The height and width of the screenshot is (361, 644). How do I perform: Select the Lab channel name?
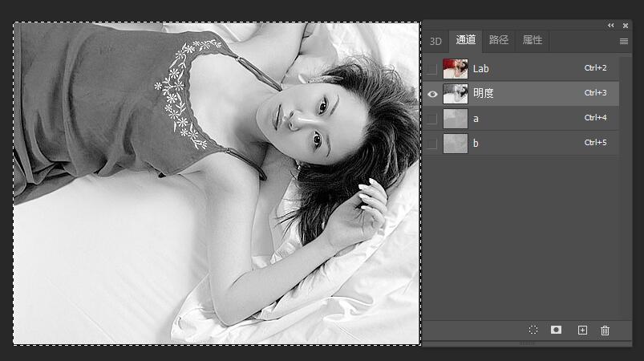tap(480, 69)
